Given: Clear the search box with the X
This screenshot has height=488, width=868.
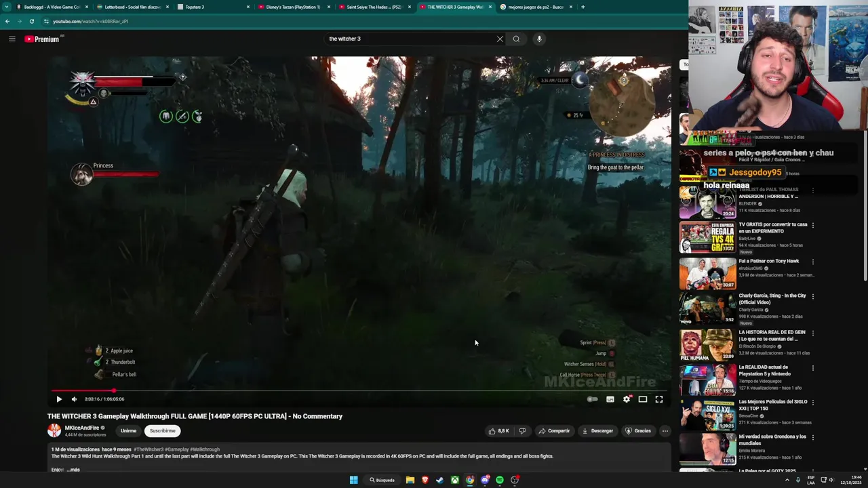Looking at the screenshot, I should pos(500,39).
